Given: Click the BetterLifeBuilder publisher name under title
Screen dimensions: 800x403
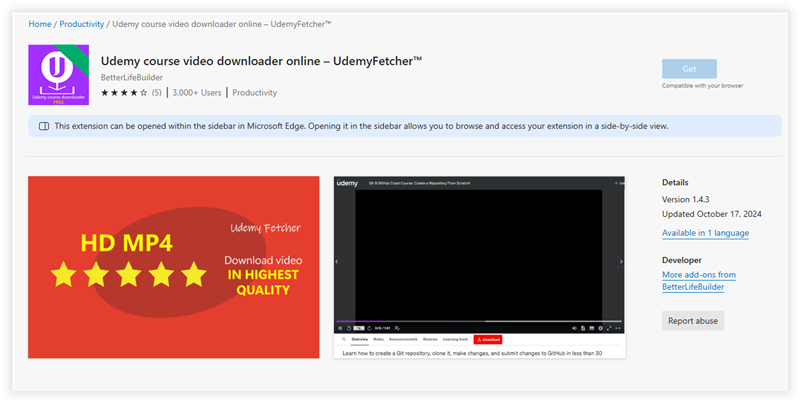Looking at the screenshot, I should pos(132,78).
